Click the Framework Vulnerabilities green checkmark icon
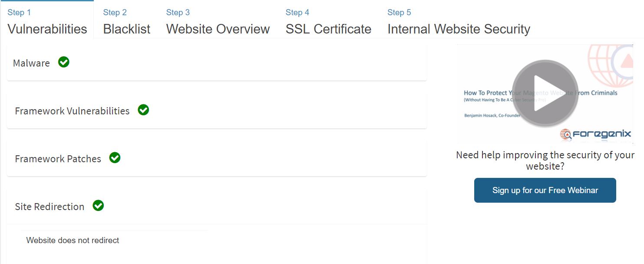The width and height of the screenshot is (644, 264). [143, 110]
